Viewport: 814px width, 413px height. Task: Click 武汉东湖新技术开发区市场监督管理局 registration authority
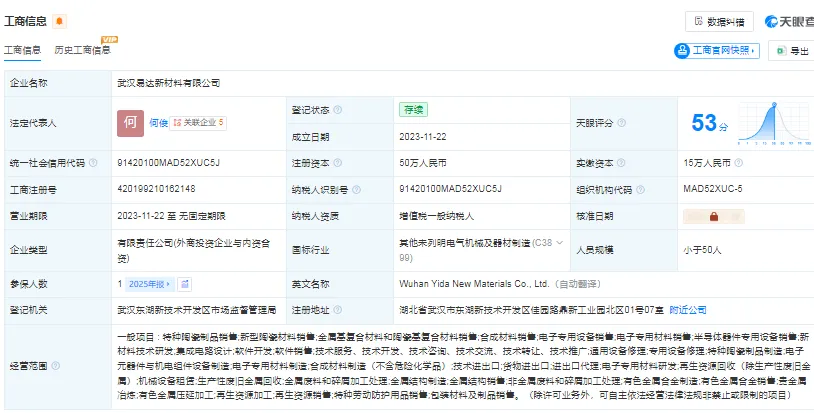(197, 310)
